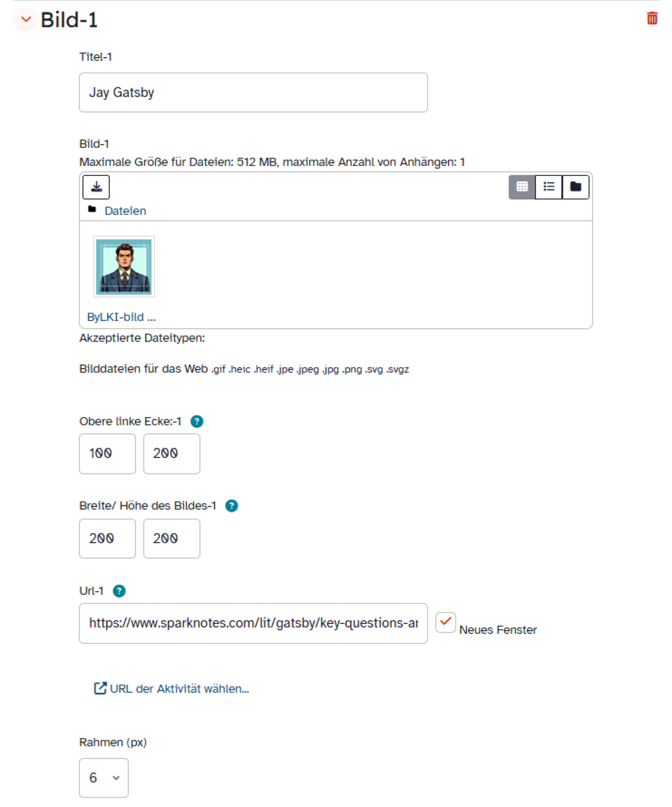This screenshot has width=672, height=807.
Task: Click the Titel-1 field containing Jay Gatsby
Action: point(254,92)
